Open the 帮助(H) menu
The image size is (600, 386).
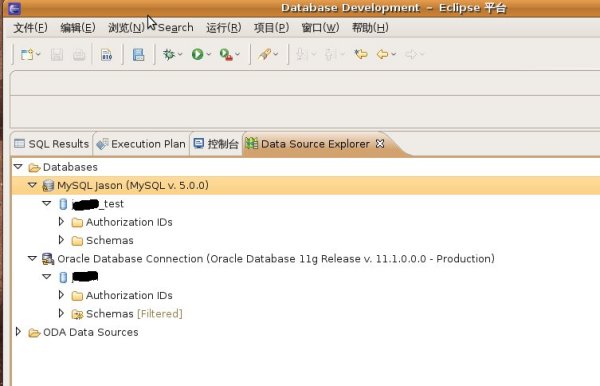(370, 28)
